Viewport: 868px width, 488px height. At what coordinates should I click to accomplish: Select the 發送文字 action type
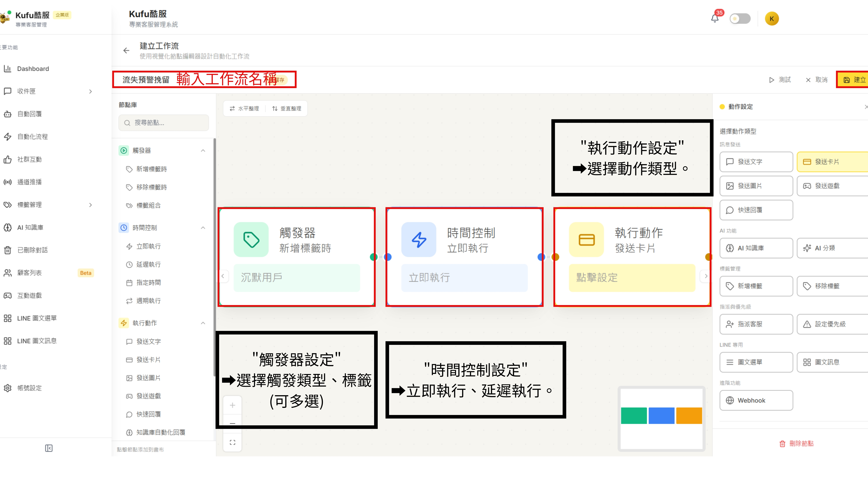click(756, 162)
